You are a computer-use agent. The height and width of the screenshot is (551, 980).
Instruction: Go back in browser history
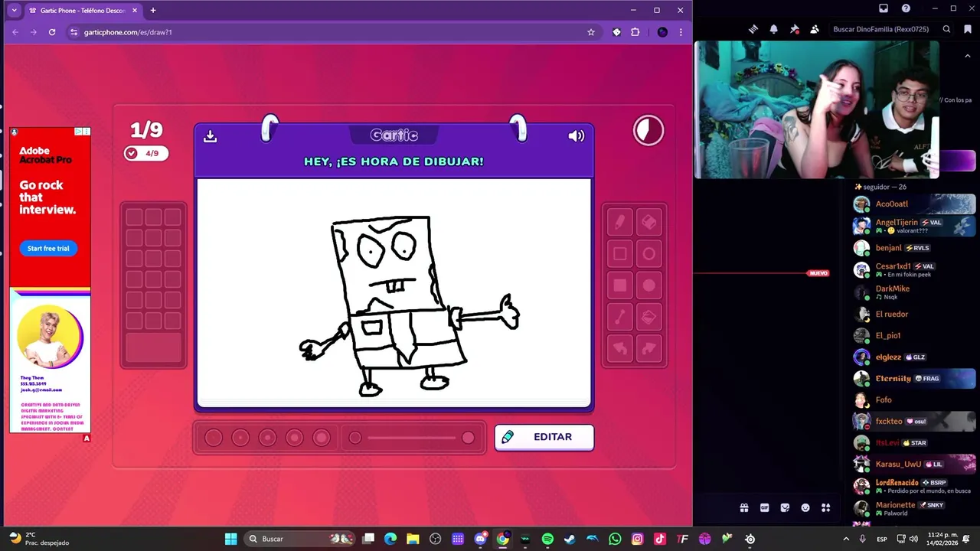pos(15,32)
